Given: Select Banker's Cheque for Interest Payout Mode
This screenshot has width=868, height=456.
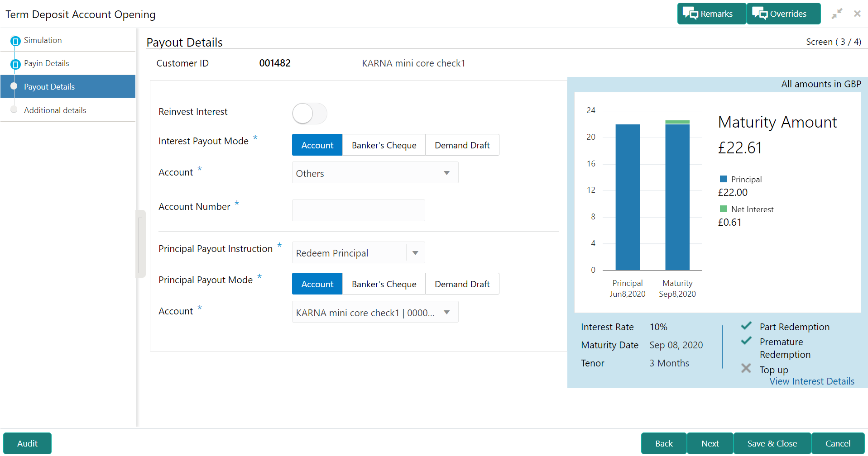Looking at the screenshot, I should pos(384,145).
